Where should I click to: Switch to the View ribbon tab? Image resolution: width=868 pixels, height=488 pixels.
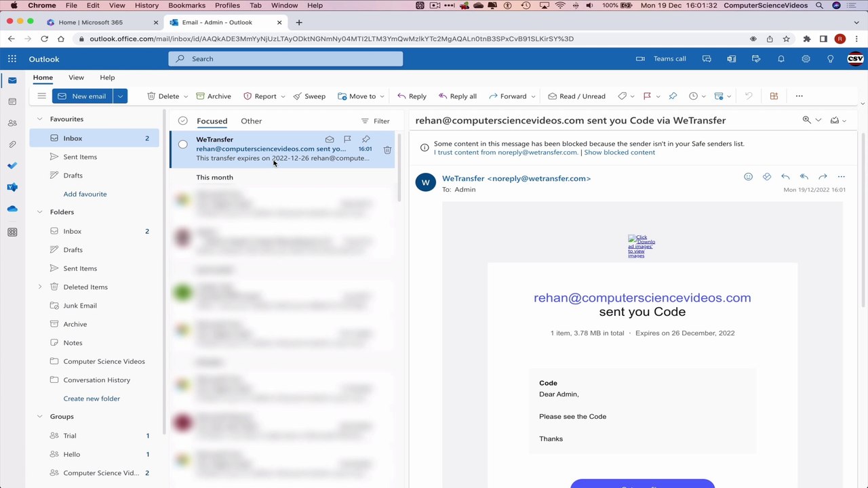pyautogui.click(x=76, y=77)
